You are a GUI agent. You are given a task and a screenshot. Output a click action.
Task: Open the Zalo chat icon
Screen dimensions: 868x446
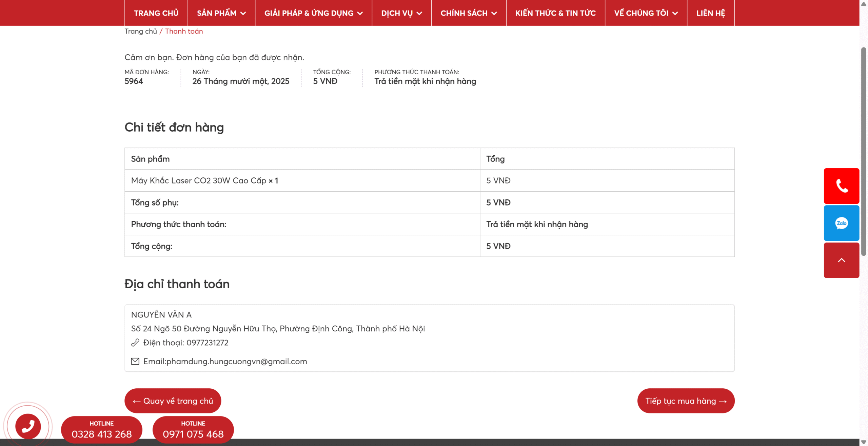point(841,223)
